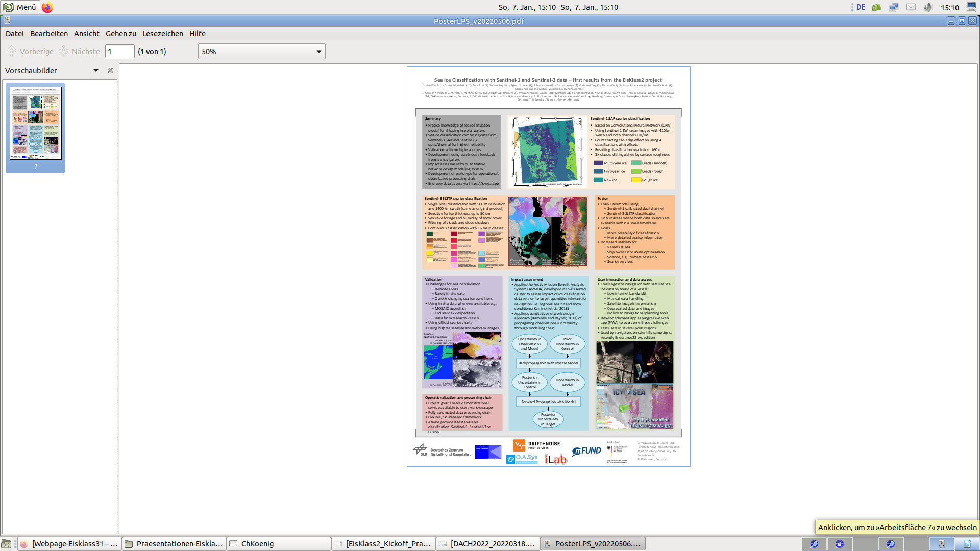The image size is (980, 551).
Task: Click the volume speaker tray icon
Action: [x=928, y=7]
